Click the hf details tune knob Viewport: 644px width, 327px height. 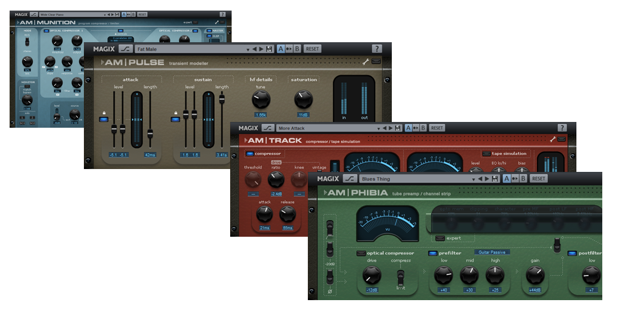[261, 99]
